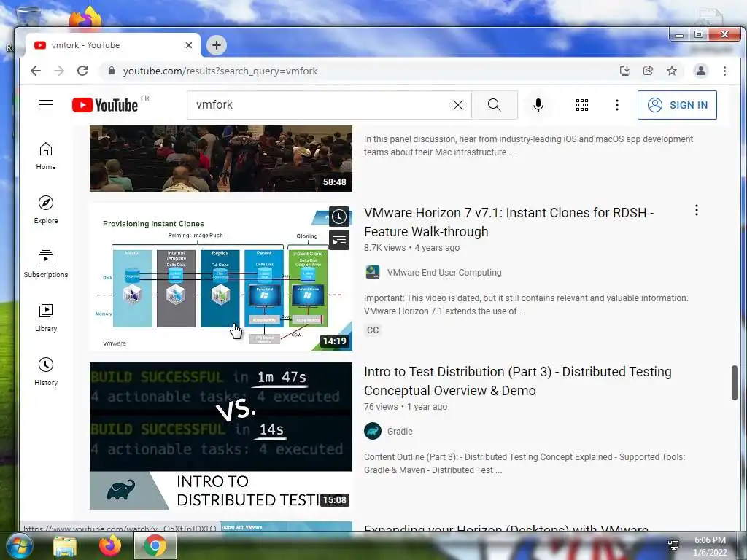The image size is (747, 560).
Task: Click the network icon in the system tray
Action: tap(673, 545)
